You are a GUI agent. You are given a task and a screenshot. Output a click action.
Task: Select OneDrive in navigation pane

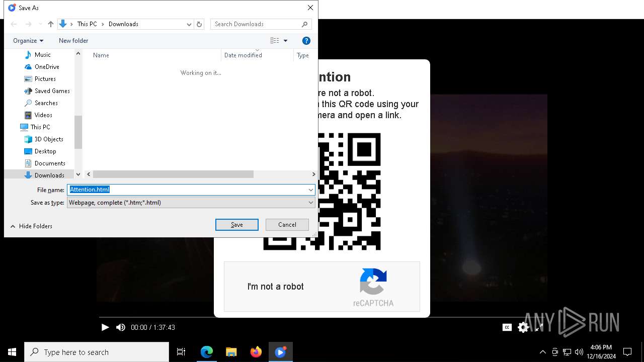[42, 67]
